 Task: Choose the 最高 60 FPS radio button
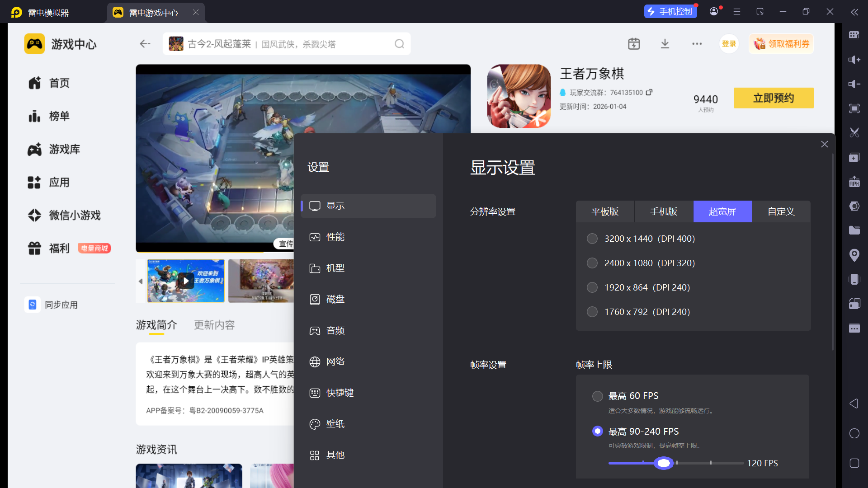click(597, 396)
